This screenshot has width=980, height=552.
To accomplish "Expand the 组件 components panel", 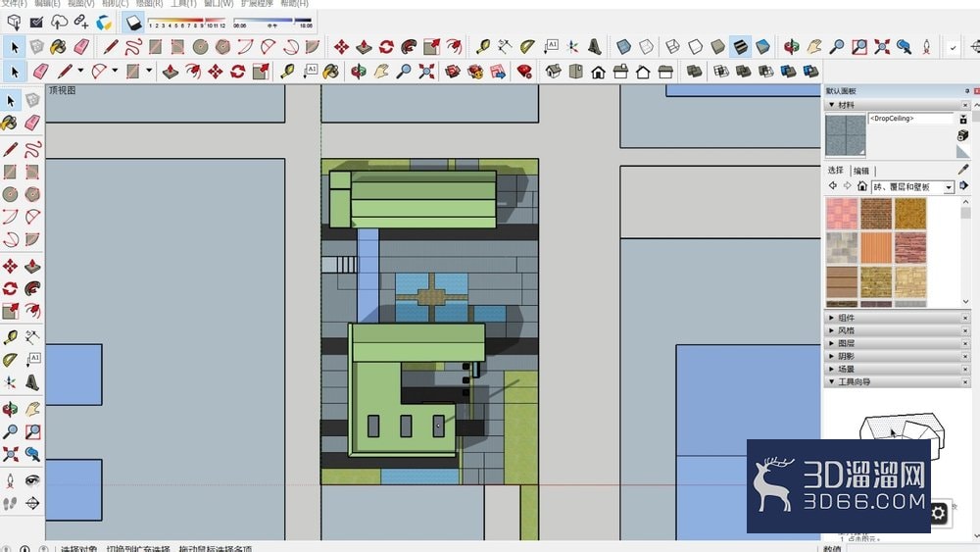I will pos(831,318).
